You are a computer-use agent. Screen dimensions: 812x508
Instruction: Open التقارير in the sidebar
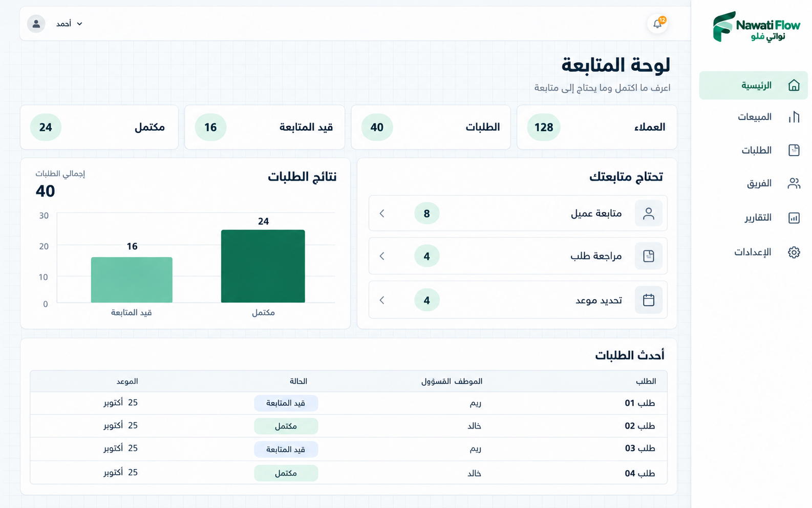(758, 218)
